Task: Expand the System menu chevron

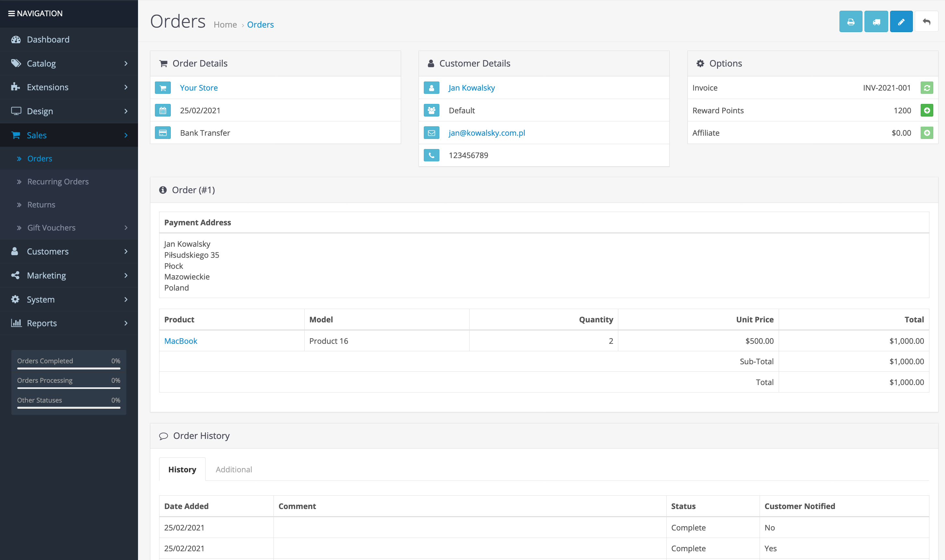Action: click(x=126, y=299)
